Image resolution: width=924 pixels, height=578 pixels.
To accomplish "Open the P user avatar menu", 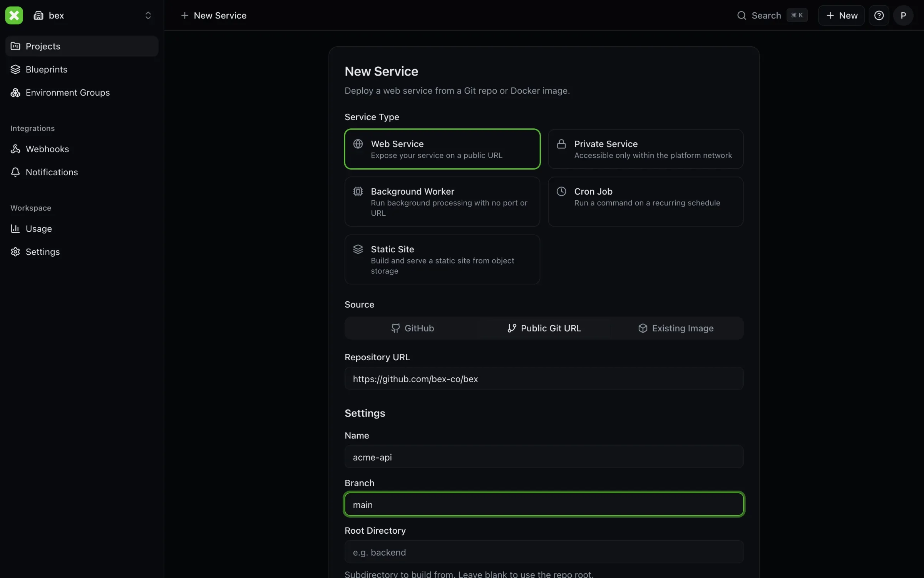I will (x=903, y=15).
